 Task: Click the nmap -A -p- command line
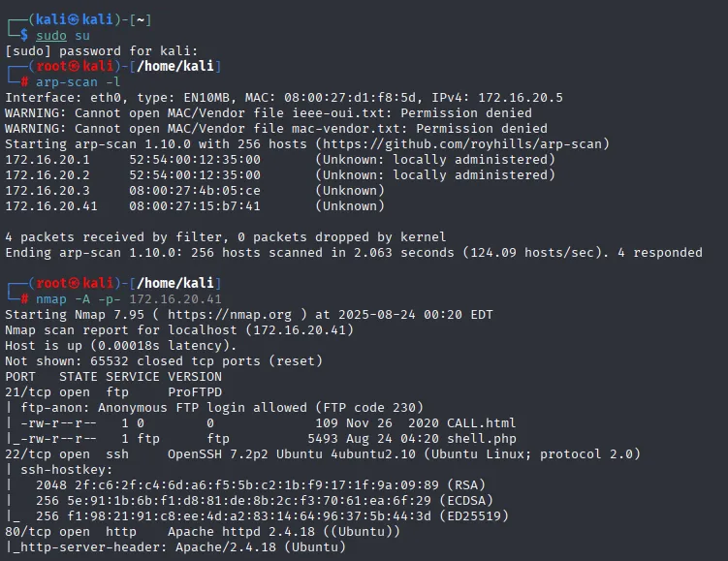point(129,299)
